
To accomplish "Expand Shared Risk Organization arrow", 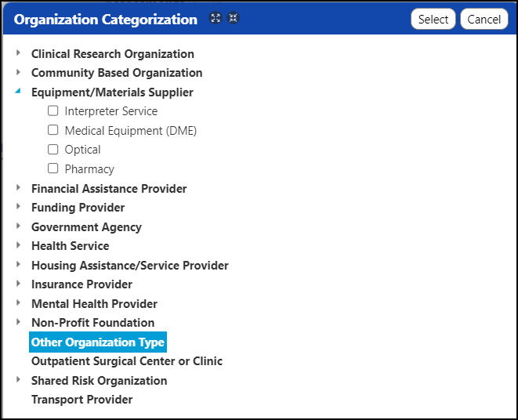I will tap(18, 380).
